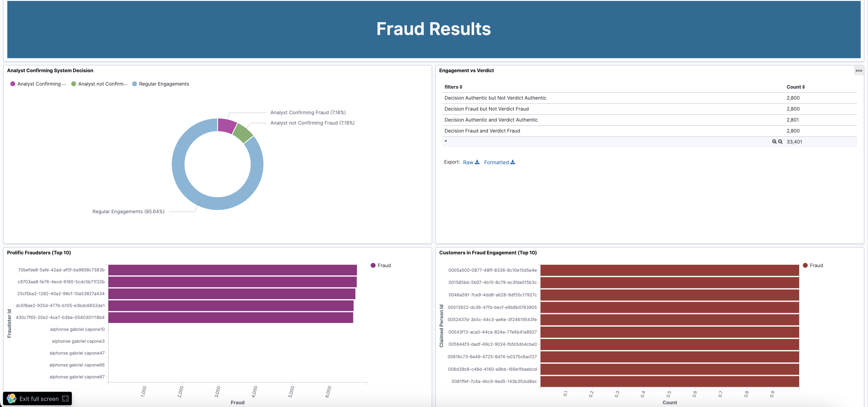This screenshot has height=407, width=868.
Task: Click the 'Decision Fraud and Verdict Fraud' row
Action: (649, 131)
